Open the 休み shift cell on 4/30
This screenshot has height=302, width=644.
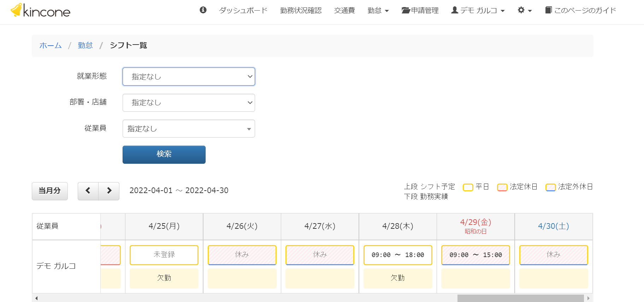pyautogui.click(x=554, y=255)
